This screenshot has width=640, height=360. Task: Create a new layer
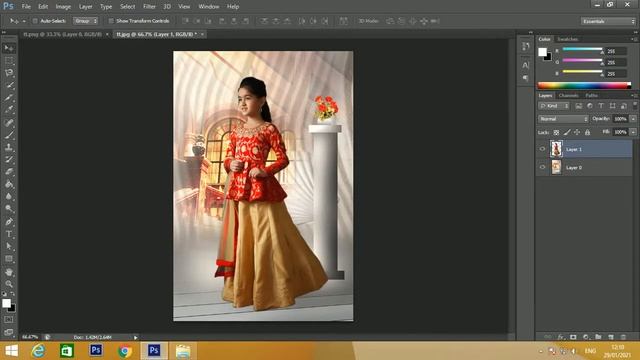click(x=611, y=337)
